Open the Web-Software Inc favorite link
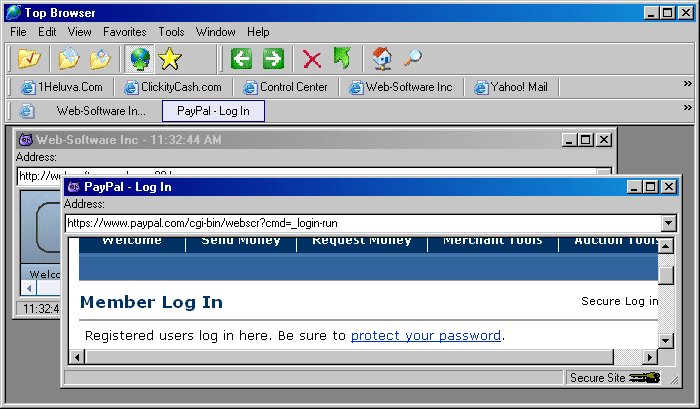This screenshot has height=409, width=700. click(400, 87)
